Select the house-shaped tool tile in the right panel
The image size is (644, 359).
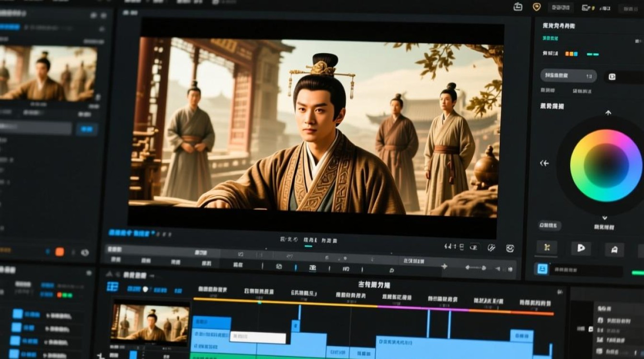point(614,249)
